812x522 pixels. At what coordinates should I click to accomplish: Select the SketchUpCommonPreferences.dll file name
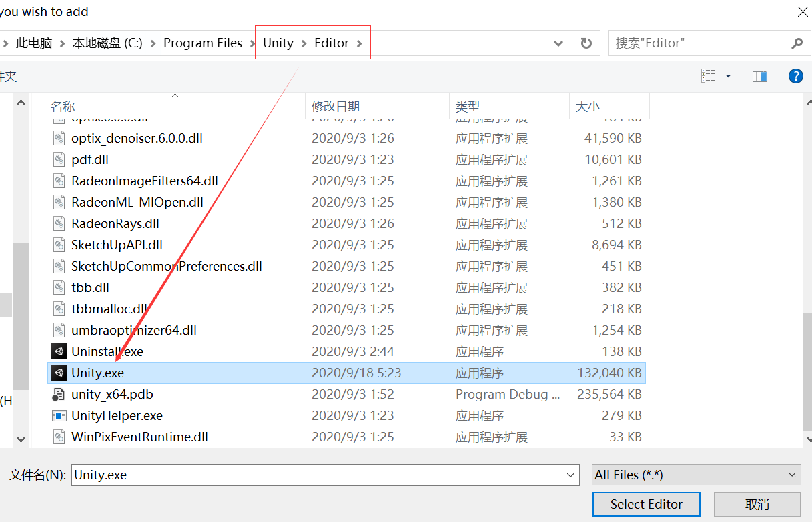coord(166,266)
